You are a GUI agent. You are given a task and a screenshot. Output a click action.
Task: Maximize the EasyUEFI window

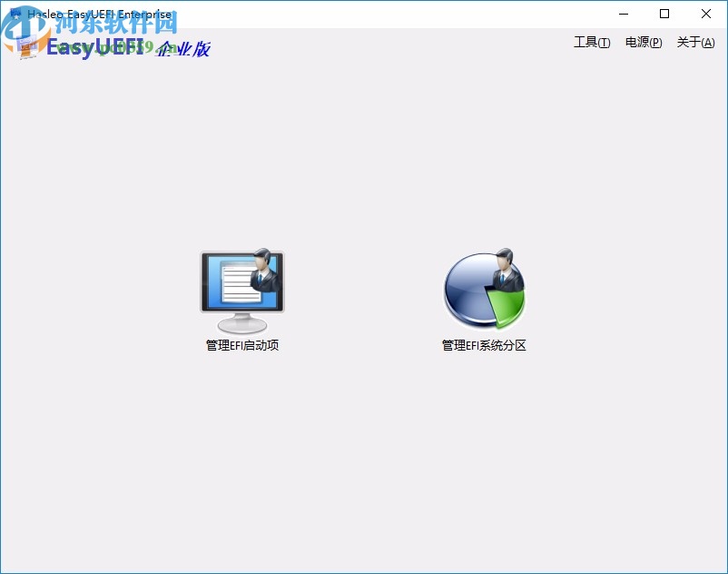(x=664, y=14)
